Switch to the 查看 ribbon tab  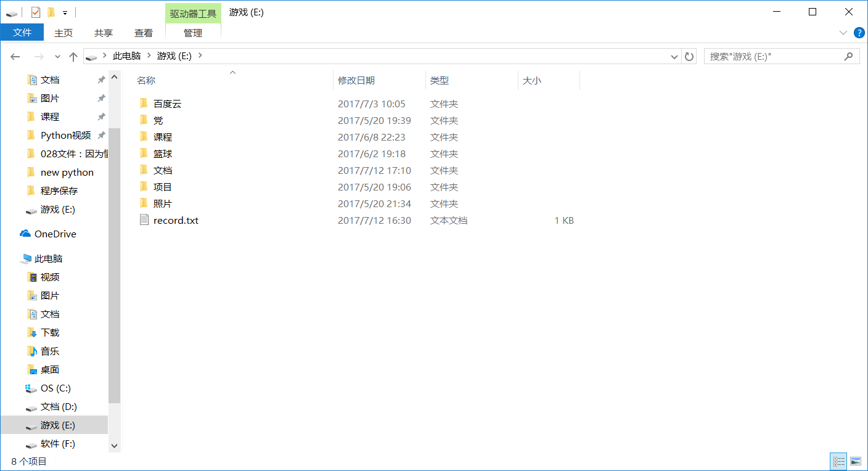coord(143,33)
